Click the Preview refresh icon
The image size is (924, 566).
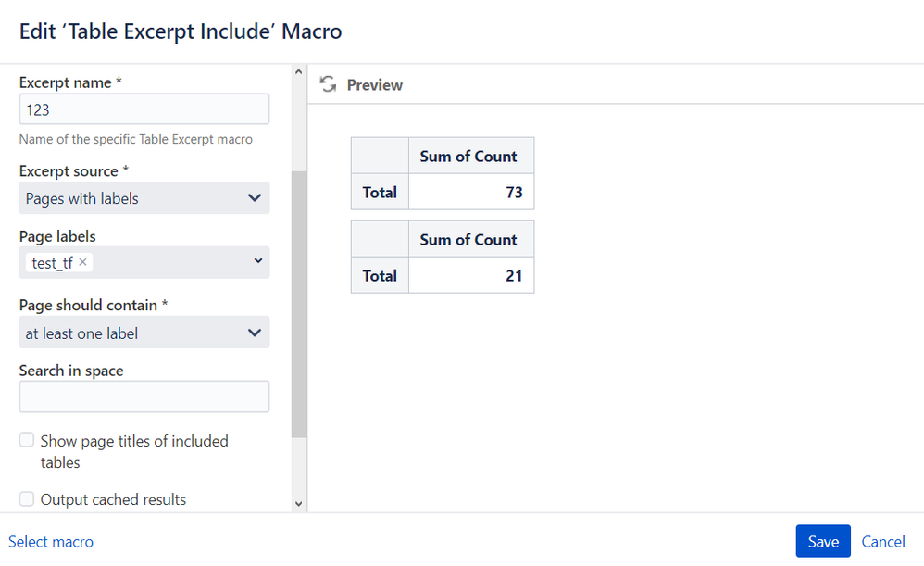point(328,84)
